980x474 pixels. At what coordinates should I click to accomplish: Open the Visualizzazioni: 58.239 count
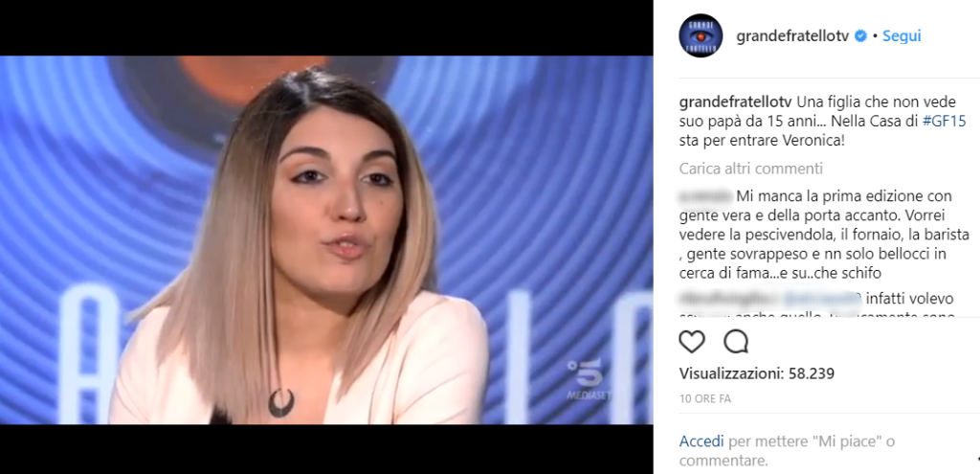(x=757, y=374)
